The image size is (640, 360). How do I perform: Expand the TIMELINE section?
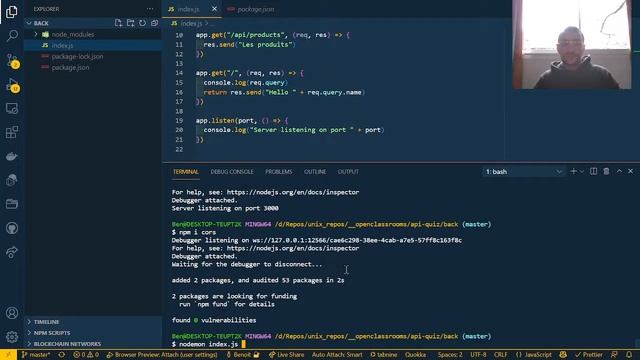[x=93, y=322]
